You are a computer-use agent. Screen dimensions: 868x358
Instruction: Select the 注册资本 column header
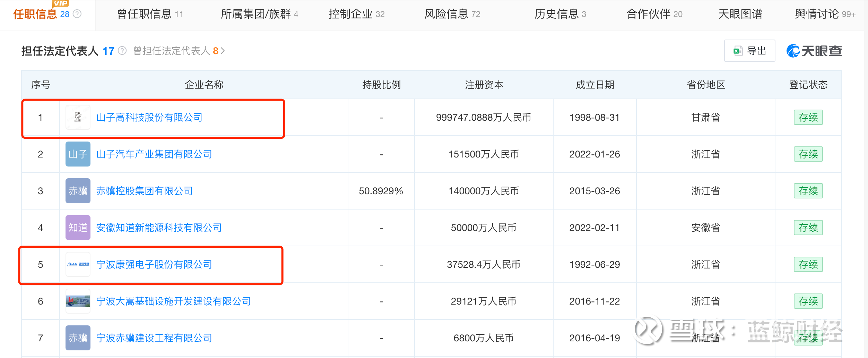[484, 85]
